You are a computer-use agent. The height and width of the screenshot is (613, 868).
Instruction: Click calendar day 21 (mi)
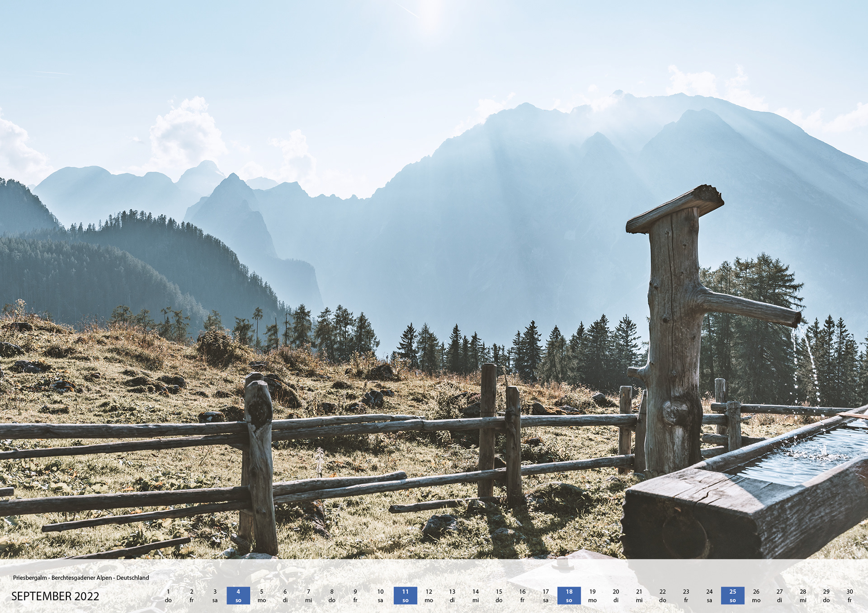tap(639, 595)
